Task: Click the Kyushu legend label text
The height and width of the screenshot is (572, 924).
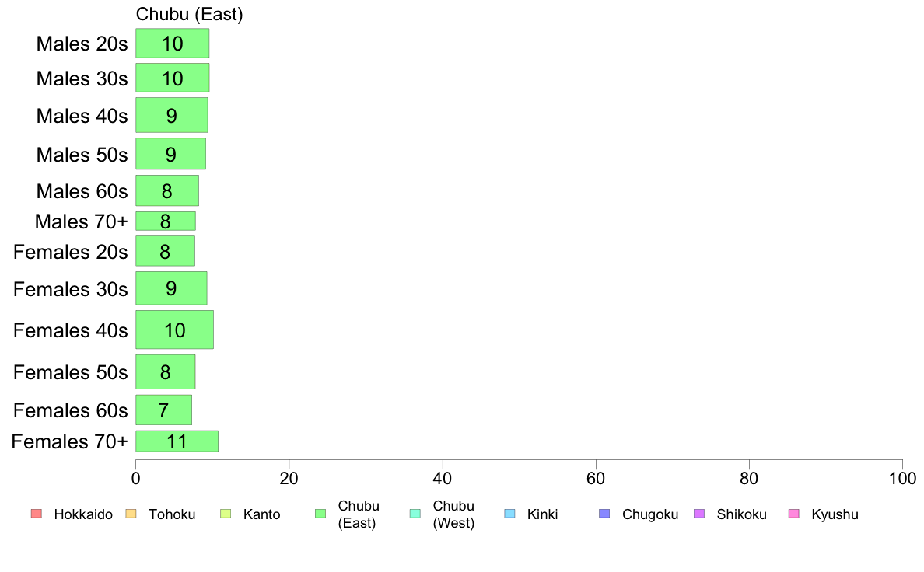Action: pyautogui.click(x=835, y=514)
